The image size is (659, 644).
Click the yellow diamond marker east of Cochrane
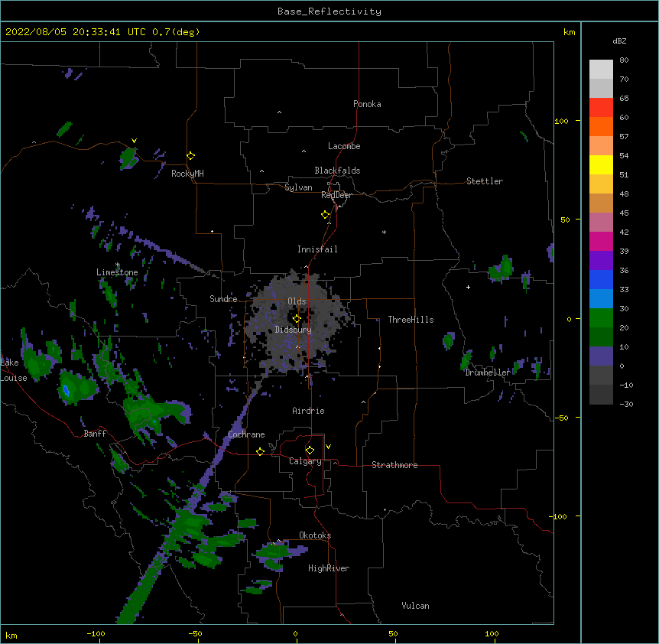pyautogui.click(x=260, y=451)
